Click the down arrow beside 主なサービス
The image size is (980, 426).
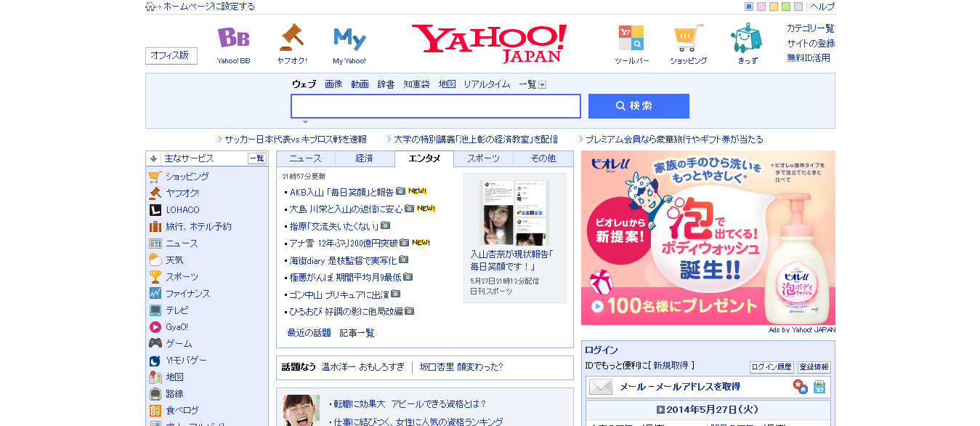(x=154, y=158)
